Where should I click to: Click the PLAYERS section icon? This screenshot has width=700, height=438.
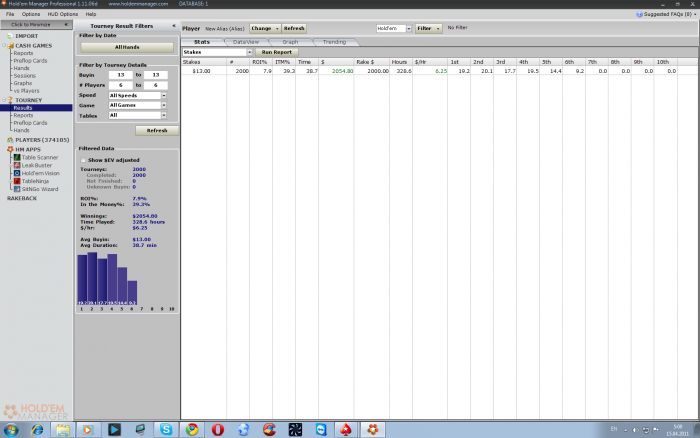pos(10,140)
